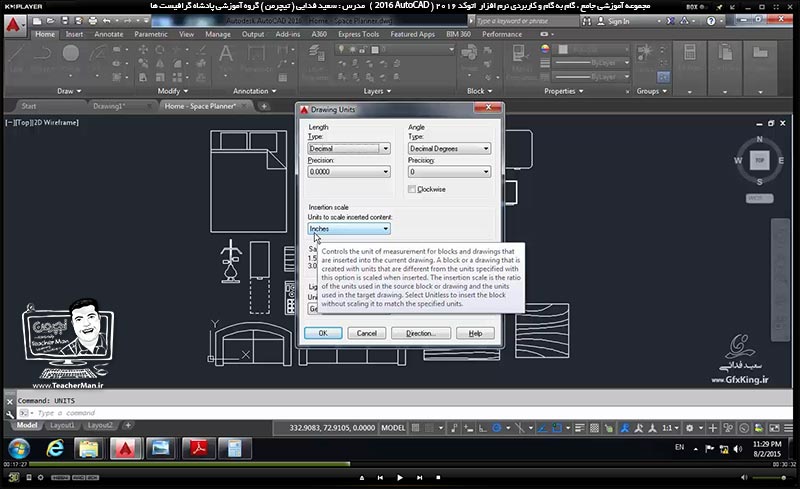This screenshot has width=800, height=489.
Task: Switch to the Drawing1 file tab
Action: pyautogui.click(x=109, y=106)
